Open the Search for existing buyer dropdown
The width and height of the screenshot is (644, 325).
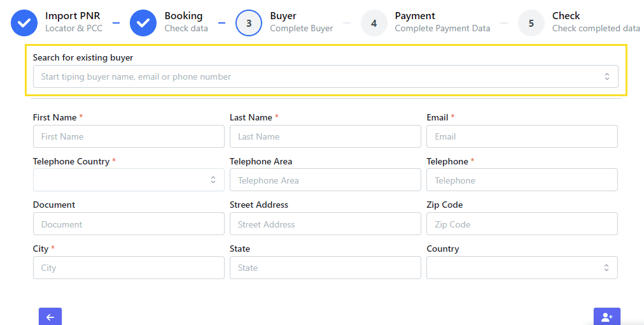tap(325, 76)
